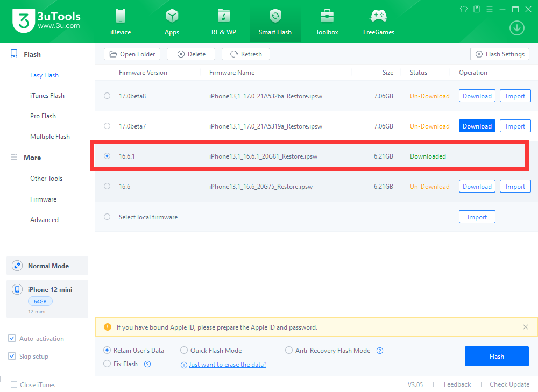
Task: Download the 16.6 firmware
Action: coord(477,186)
